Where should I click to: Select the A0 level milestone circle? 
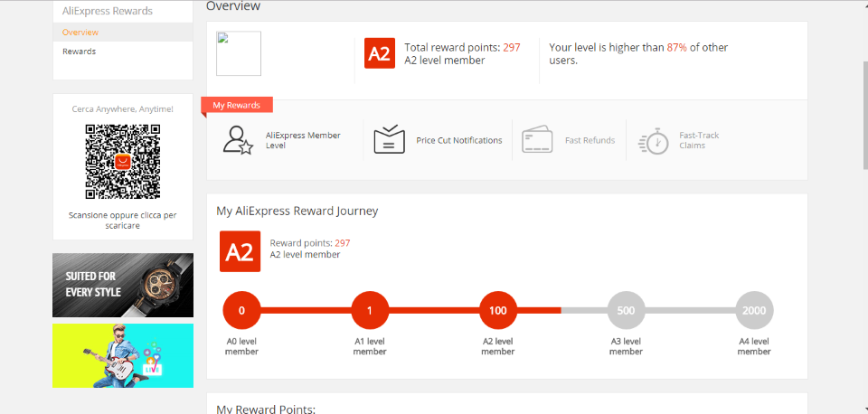coord(241,310)
